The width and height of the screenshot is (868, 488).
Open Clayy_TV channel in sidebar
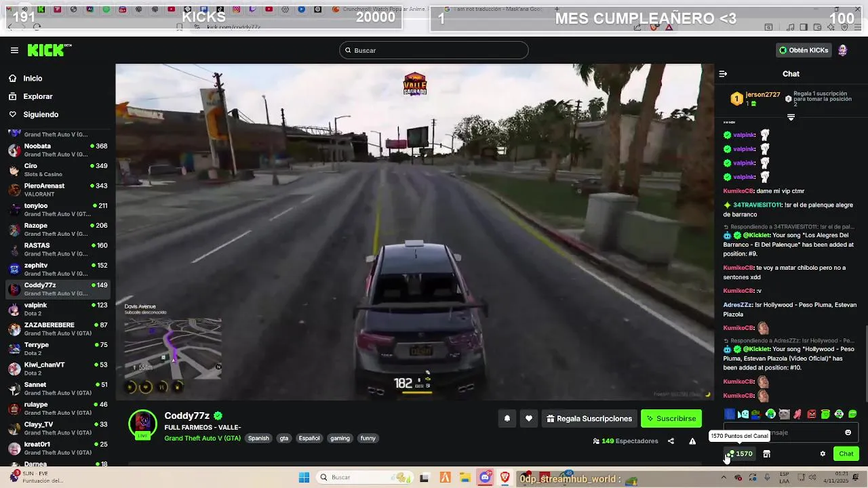(58, 428)
